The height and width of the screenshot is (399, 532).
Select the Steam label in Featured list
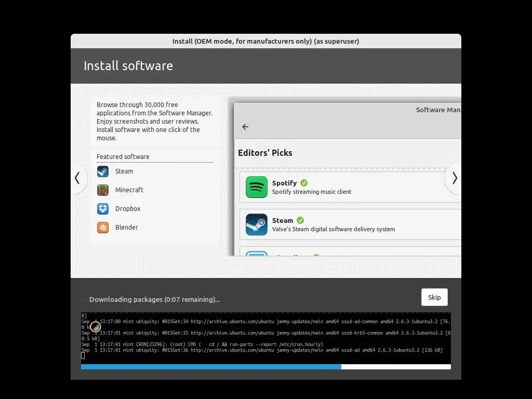coord(124,171)
